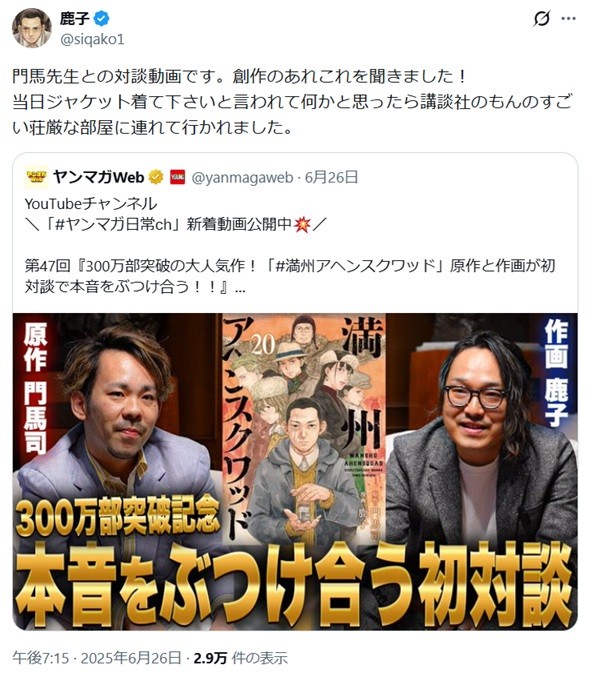View the 2.9万 件の表示 view count
The height and width of the screenshot is (674, 589).
(240, 658)
